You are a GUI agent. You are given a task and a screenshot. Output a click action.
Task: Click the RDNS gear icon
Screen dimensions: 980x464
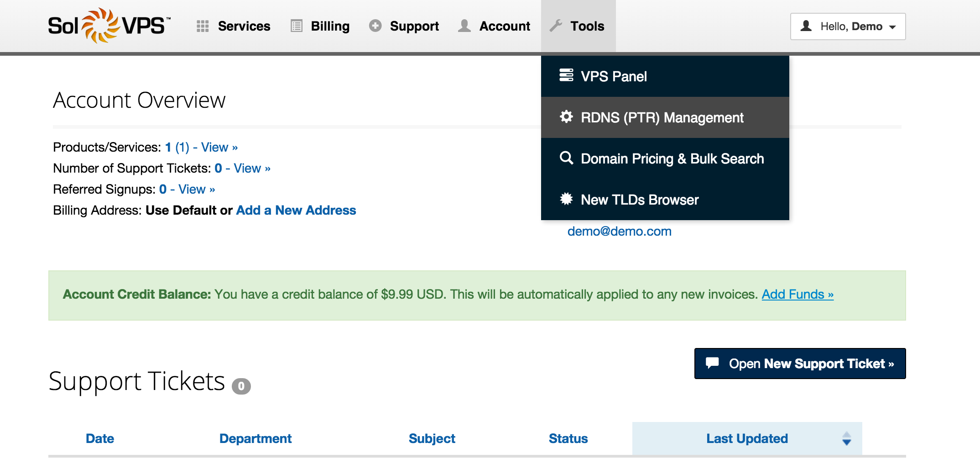point(566,117)
